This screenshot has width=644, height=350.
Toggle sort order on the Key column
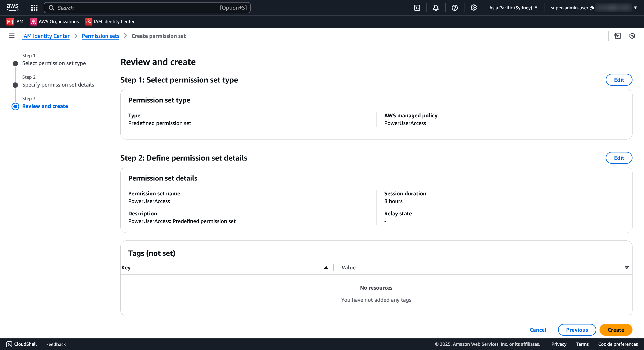[x=326, y=268]
